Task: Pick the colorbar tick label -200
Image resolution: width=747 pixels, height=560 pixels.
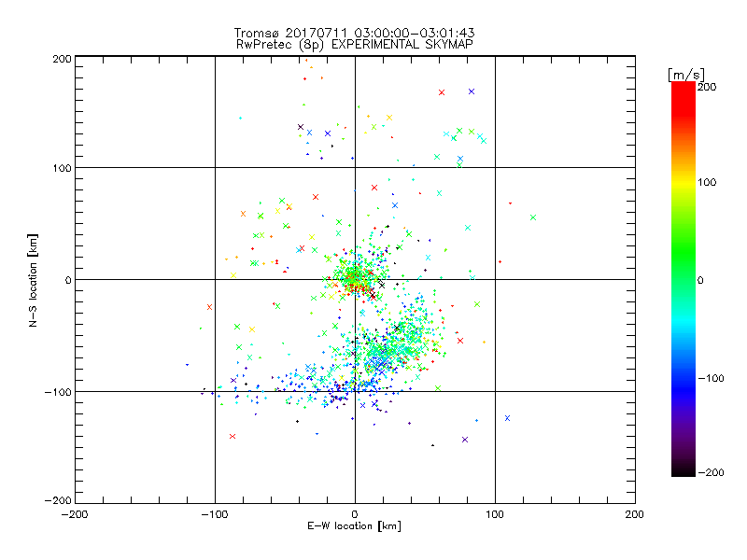Action: tap(711, 472)
